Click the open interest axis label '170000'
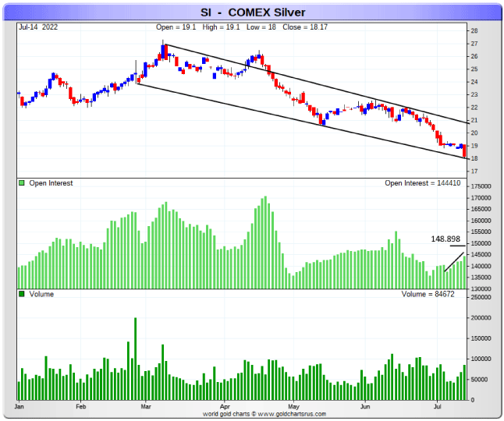Viewport: 504px width, 421px height. [x=481, y=198]
